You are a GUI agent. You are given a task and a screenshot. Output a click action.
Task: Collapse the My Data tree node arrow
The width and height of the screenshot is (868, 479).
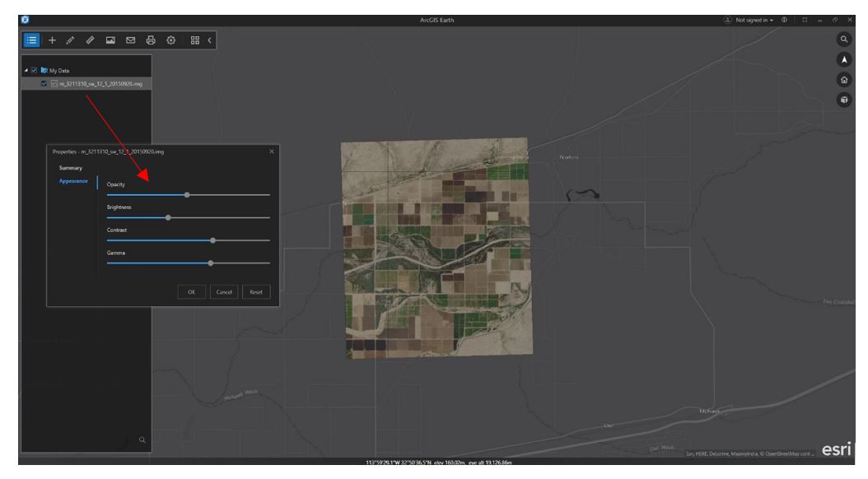(x=26, y=71)
